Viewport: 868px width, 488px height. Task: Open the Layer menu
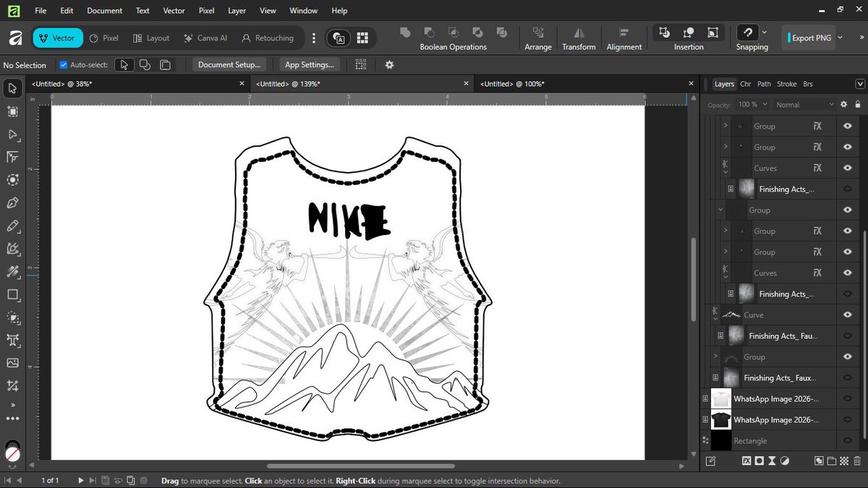(x=237, y=11)
